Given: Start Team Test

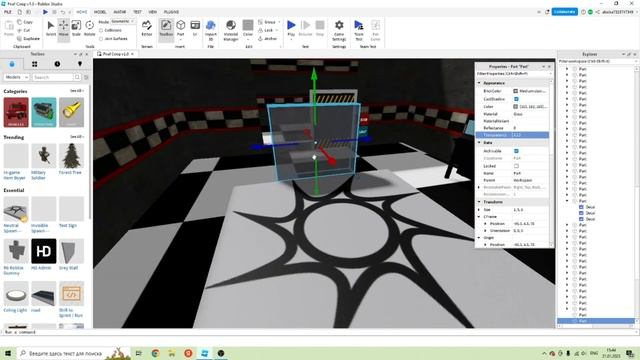Looking at the screenshot, I should pyautogui.click(x=358, y=29).
